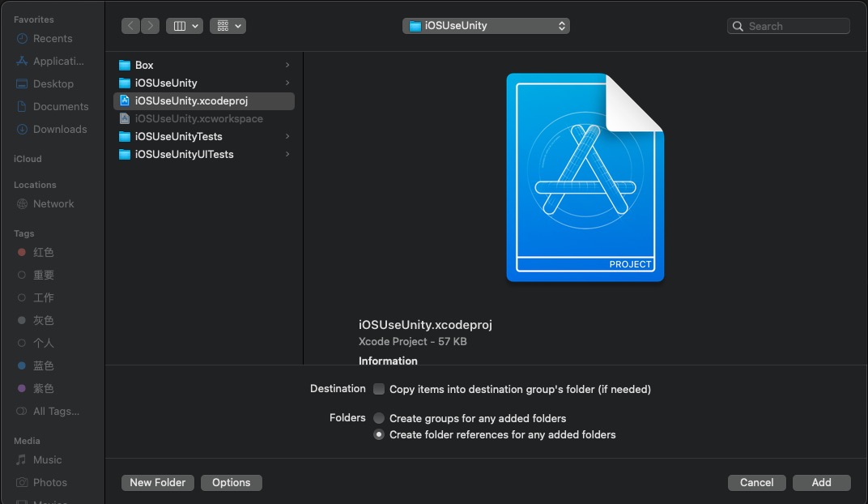Select the 个人 tag

pyautogui.click(x=43, y=343)
